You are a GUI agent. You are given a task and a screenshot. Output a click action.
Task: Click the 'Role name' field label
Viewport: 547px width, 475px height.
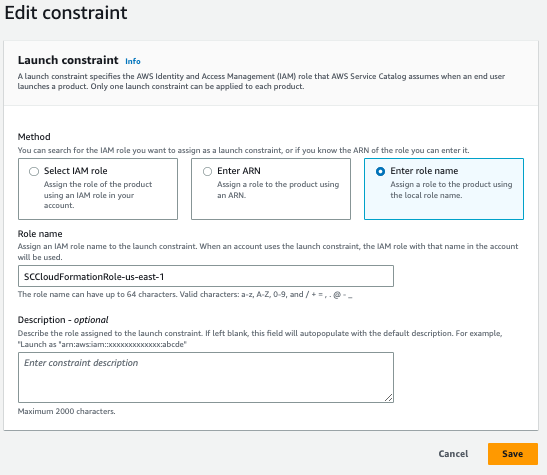[40, 234]
